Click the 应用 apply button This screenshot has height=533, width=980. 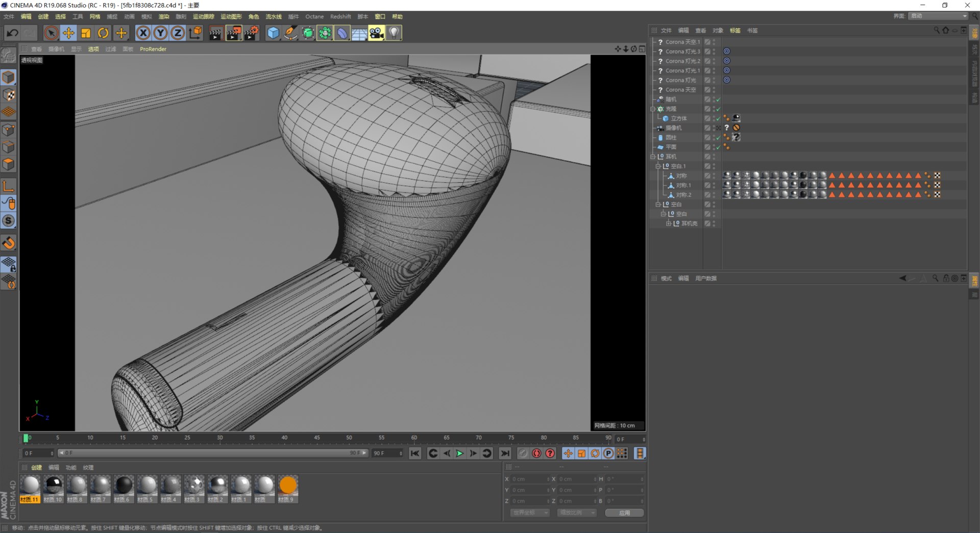[624, 513]
